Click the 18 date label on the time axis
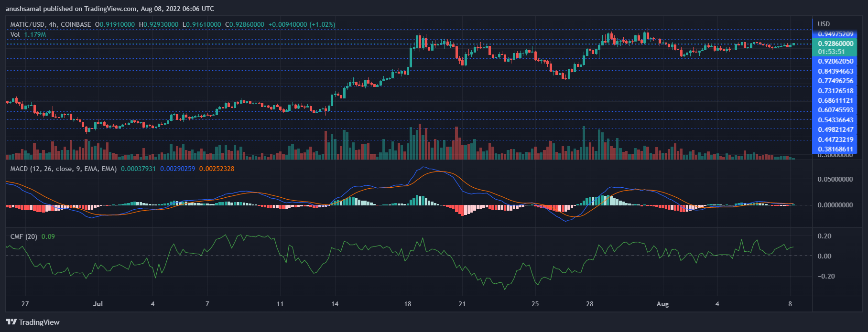 (408, 304)
